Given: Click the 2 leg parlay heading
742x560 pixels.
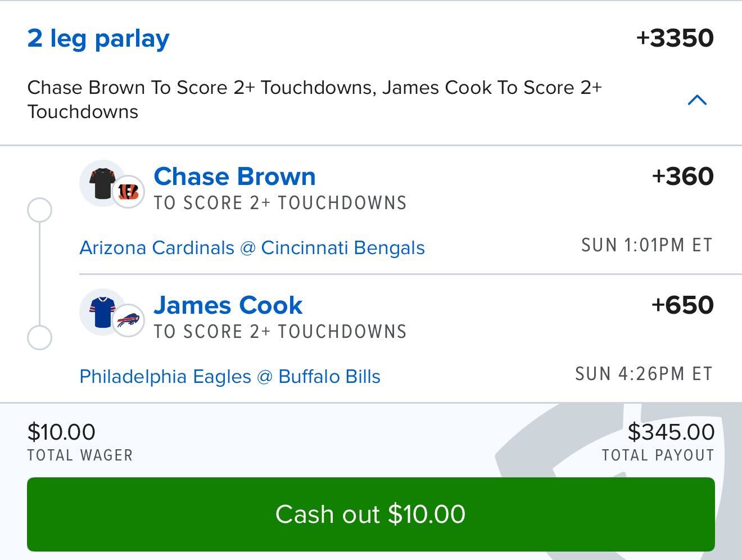Looking at the screenshot, I should click(98, 38).
